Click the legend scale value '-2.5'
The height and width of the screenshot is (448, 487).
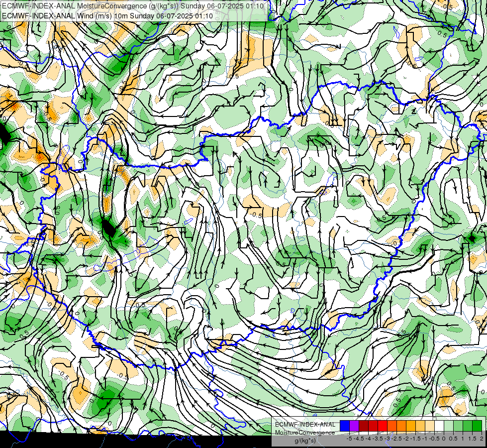396,439
